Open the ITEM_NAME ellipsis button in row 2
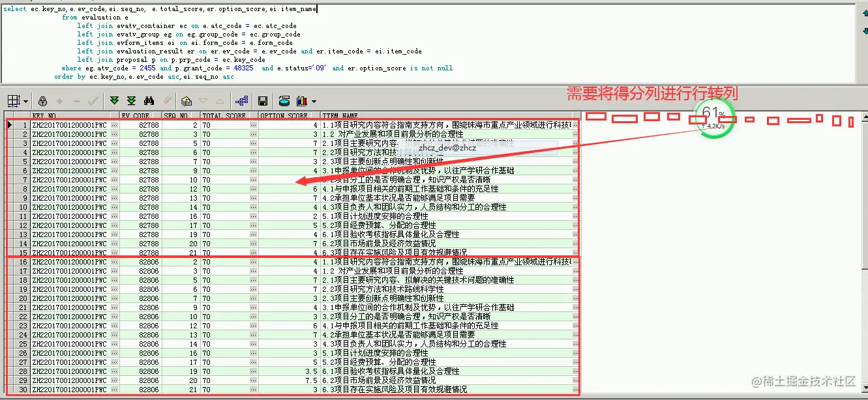 575,134
